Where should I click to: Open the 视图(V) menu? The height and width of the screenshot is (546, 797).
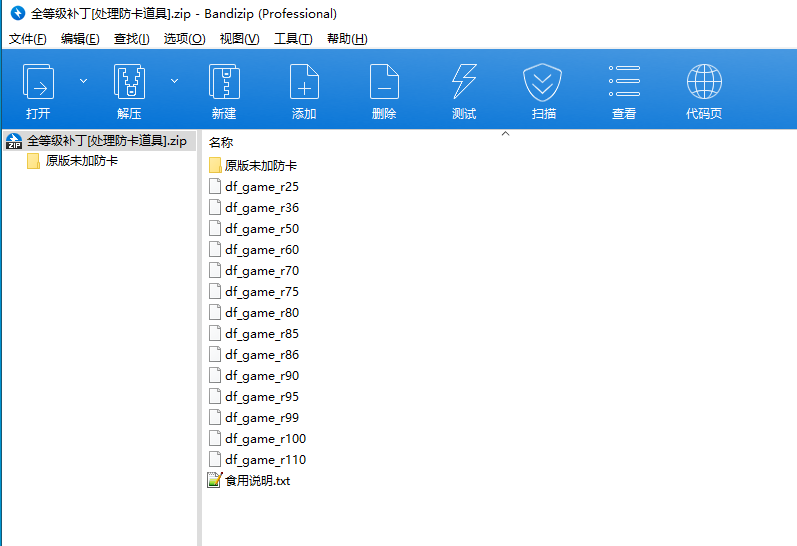click(239, 39)
